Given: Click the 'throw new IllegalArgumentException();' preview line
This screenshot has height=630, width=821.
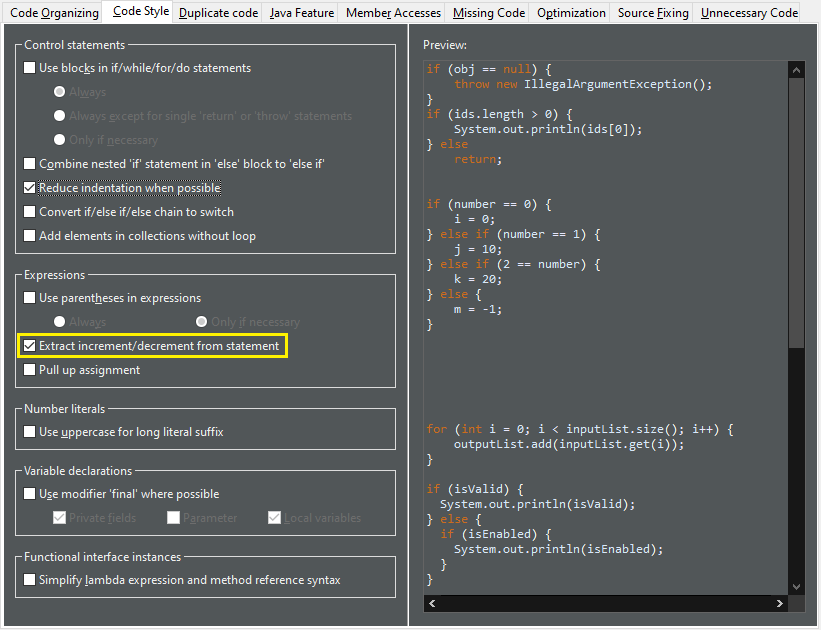Looking at the screenshot, I should [x=583, y=84].
